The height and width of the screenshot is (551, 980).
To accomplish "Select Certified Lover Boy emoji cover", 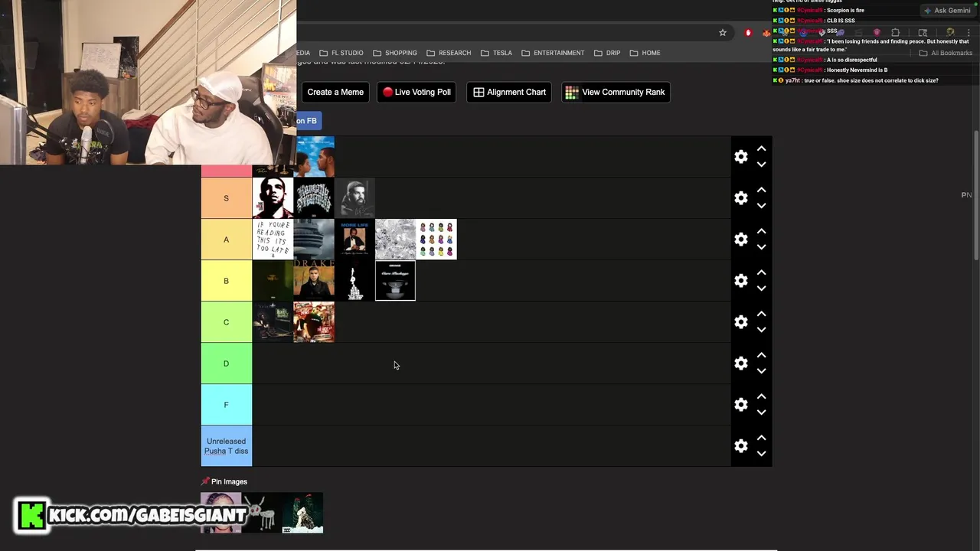I will (x=436, y=240).
